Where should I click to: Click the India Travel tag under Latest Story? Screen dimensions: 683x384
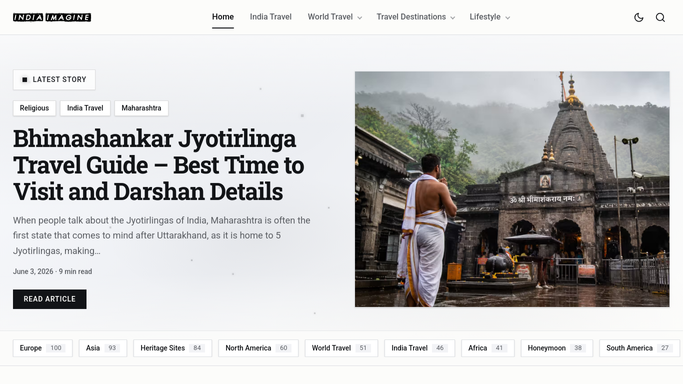coord(85,108)
